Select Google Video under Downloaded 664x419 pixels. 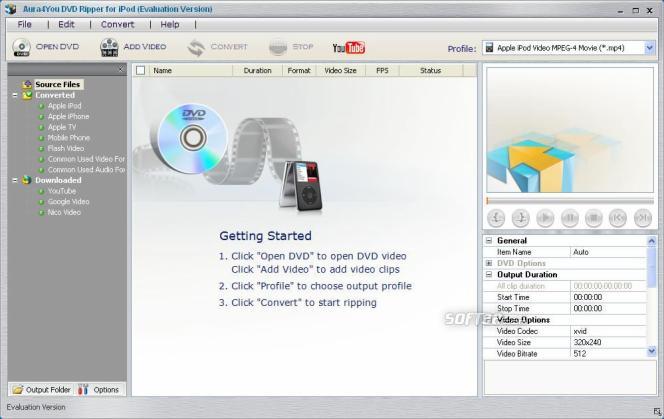[x=68, y=202]
